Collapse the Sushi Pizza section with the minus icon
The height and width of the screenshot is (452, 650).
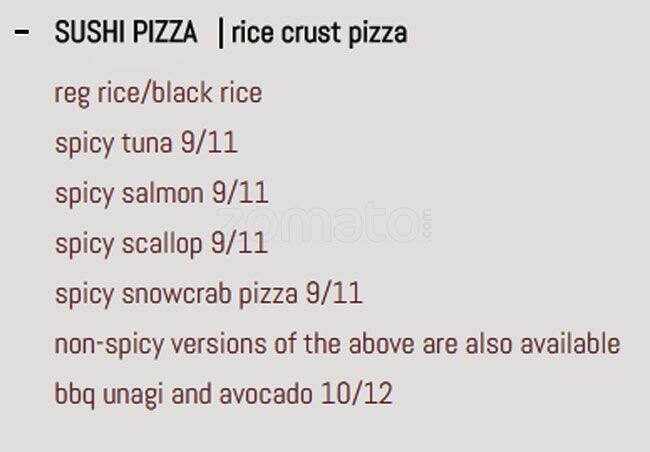21,32
